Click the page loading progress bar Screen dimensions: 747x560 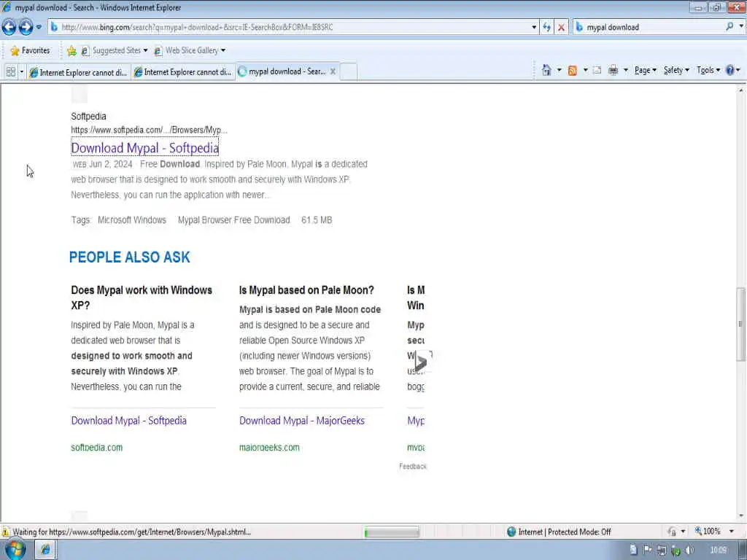click(392, 532)
